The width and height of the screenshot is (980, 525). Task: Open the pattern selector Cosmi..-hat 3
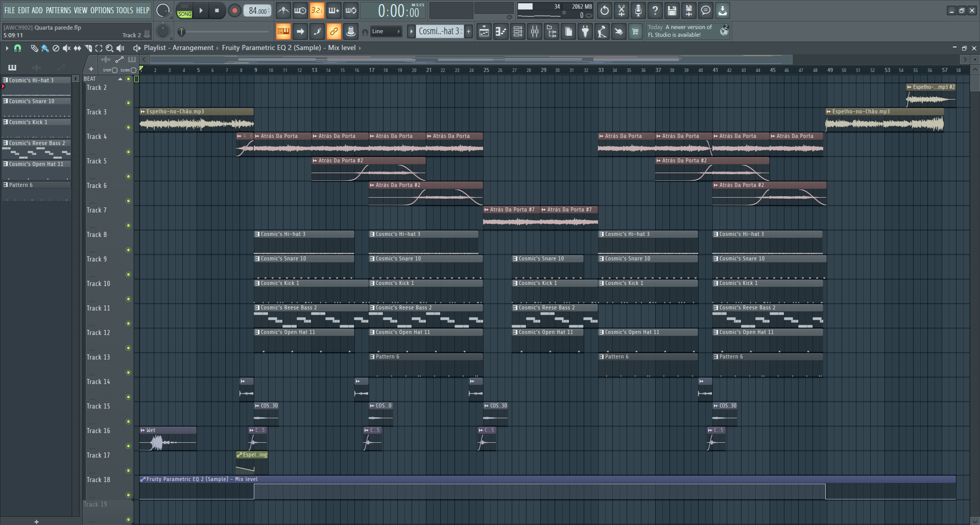point(440,32)
